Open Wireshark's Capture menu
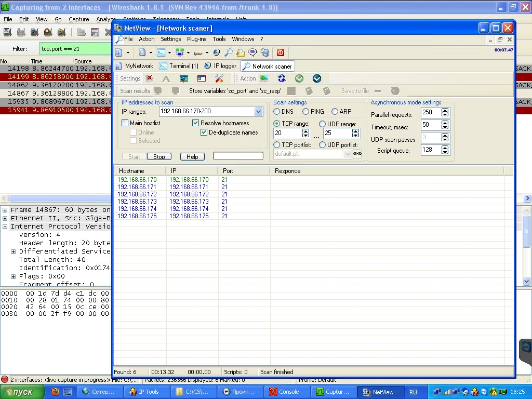Viewport: 532px width, 399px height. pos(79,19)
